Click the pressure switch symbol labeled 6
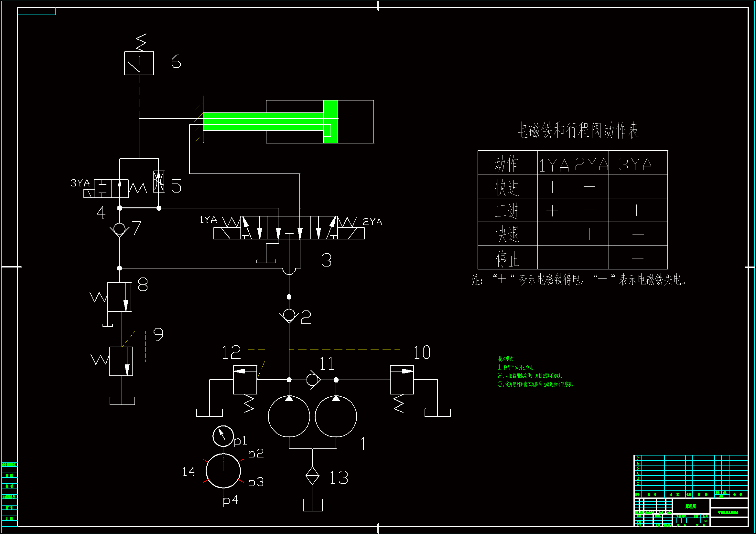 click(x=139, y=63)
